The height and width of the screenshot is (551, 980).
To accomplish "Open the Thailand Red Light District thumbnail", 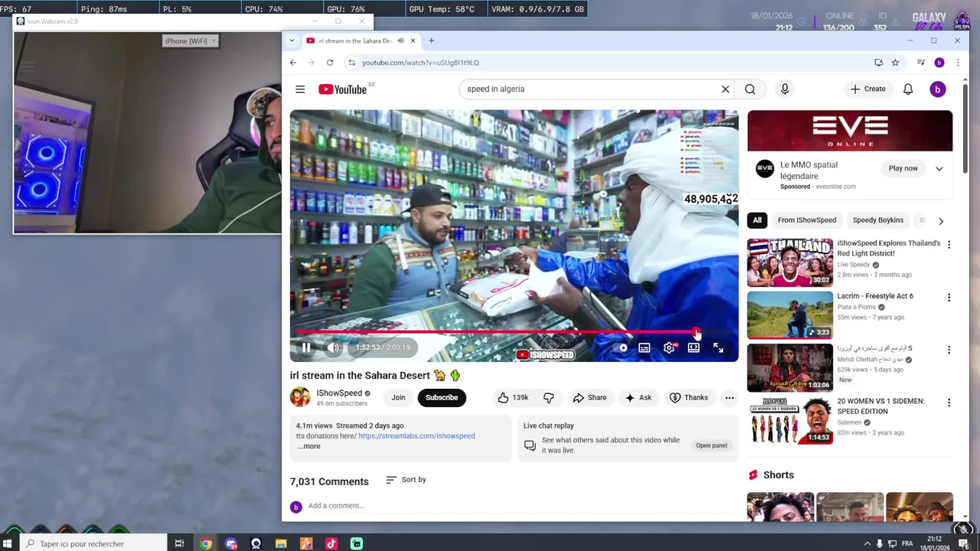I will [x=790, y=262].
